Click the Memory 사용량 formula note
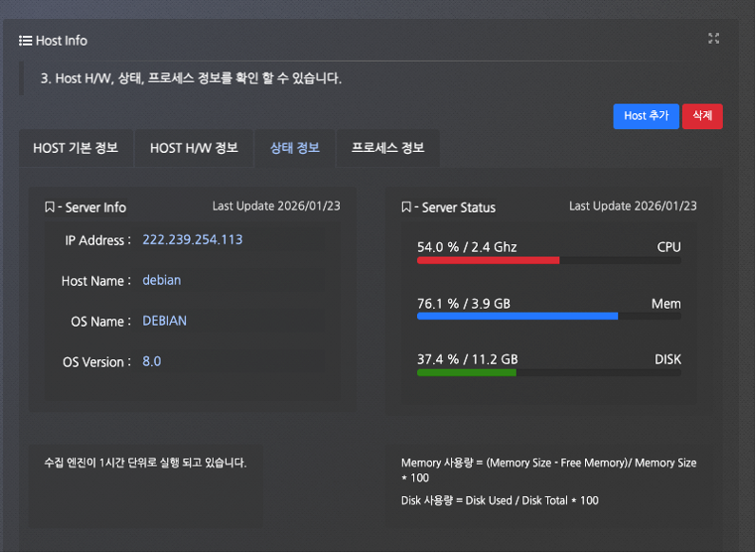 (548, 469)
